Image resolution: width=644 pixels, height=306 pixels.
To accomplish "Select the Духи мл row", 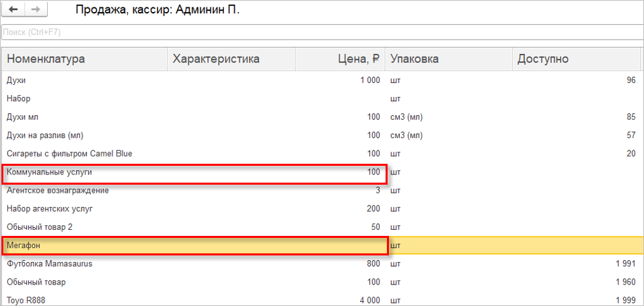I will [322, 117].
